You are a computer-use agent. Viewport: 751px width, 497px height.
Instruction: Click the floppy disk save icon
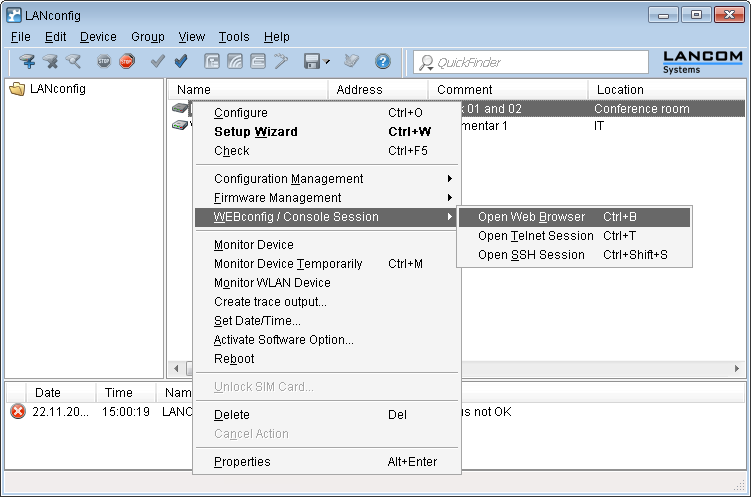coord(311,62)
